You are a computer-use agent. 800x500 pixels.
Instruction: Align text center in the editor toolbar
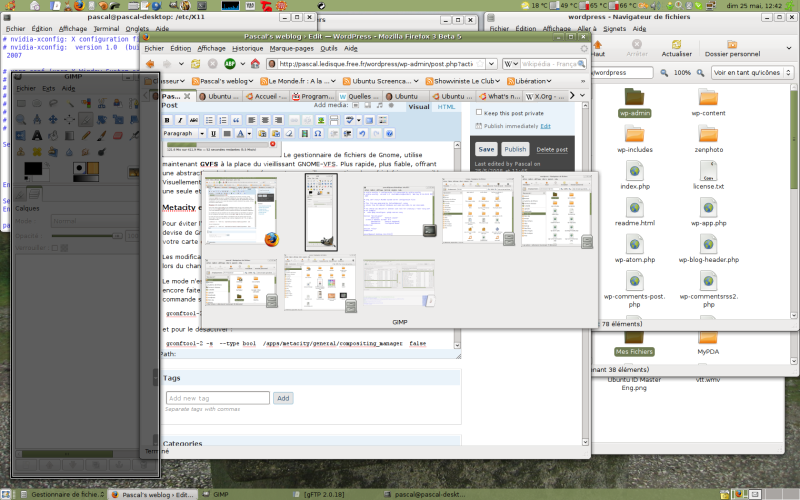265,120
